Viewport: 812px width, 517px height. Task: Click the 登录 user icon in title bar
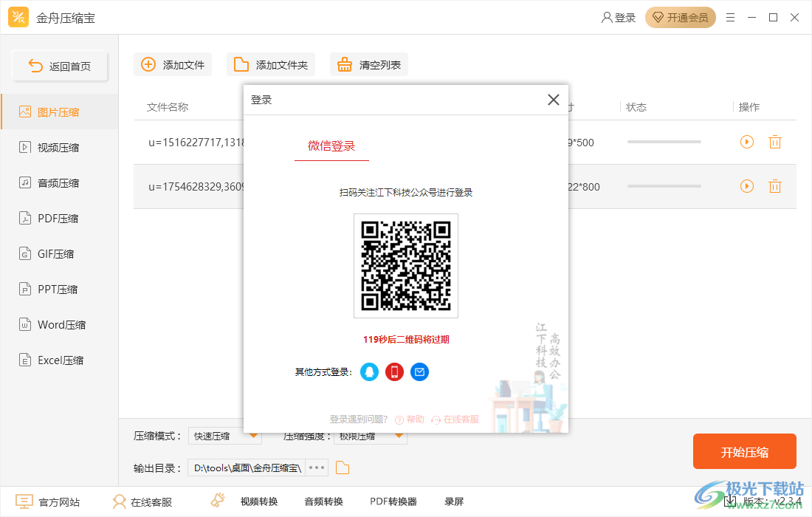(619, 18)
